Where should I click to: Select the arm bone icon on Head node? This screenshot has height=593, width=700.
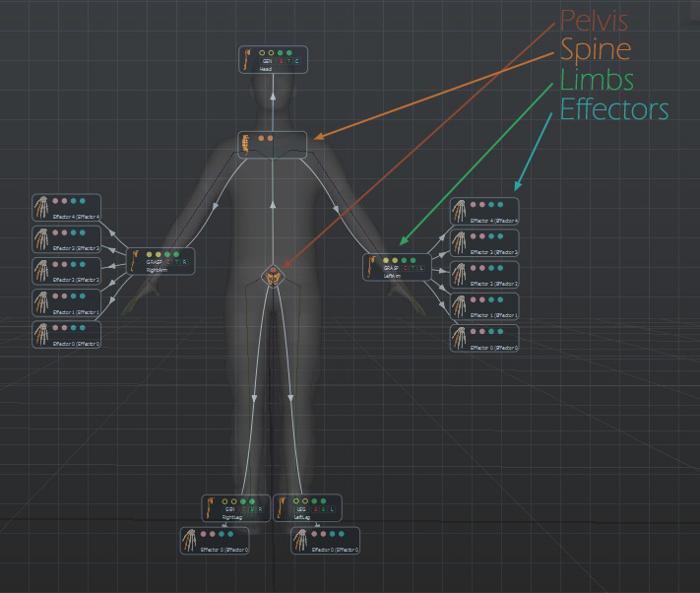247,60
